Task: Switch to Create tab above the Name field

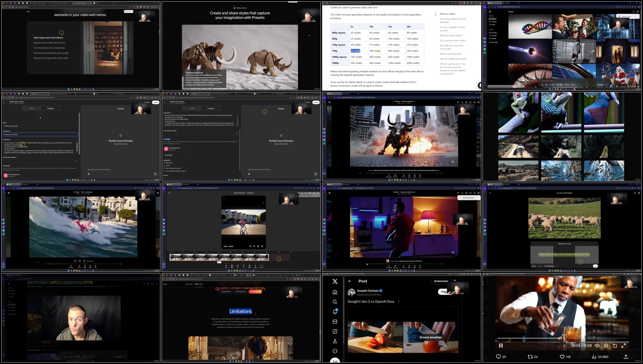Action: coord(32,108)
